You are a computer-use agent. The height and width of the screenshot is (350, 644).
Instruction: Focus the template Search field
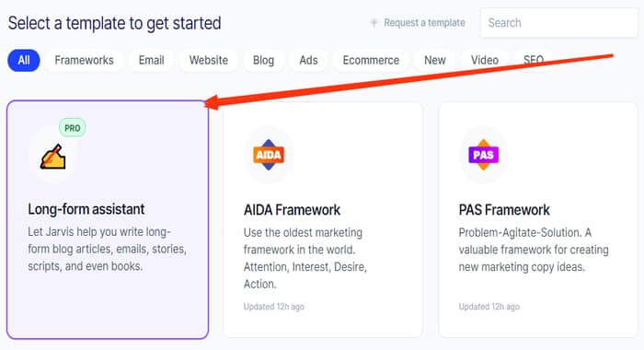click(559, 23)
